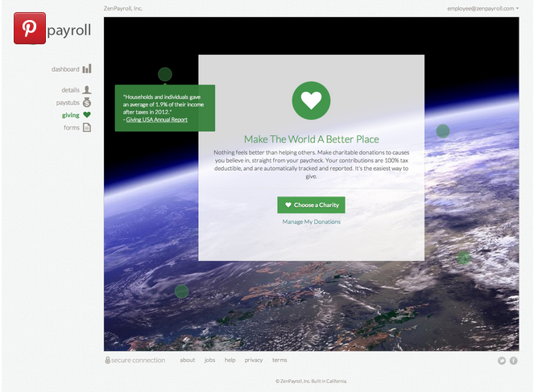Click the large green heart circle icon
Viewport: 534px width, 392px height.
coord(311,101)
